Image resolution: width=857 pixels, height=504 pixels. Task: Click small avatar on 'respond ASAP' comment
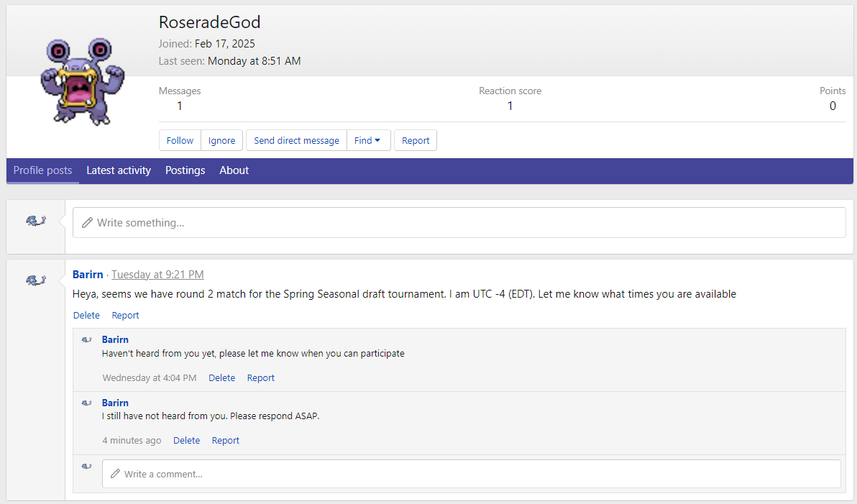click(x=86, y=403)
